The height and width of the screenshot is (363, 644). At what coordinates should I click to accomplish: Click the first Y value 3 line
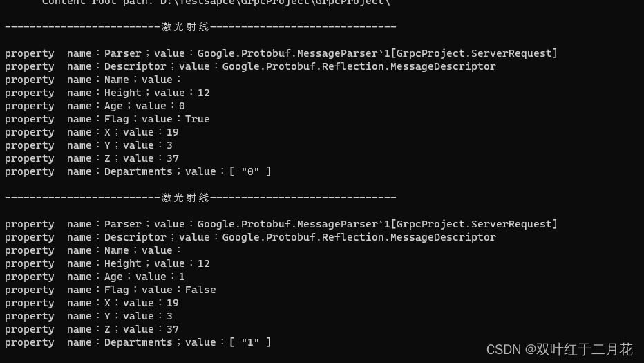point(88,145)
